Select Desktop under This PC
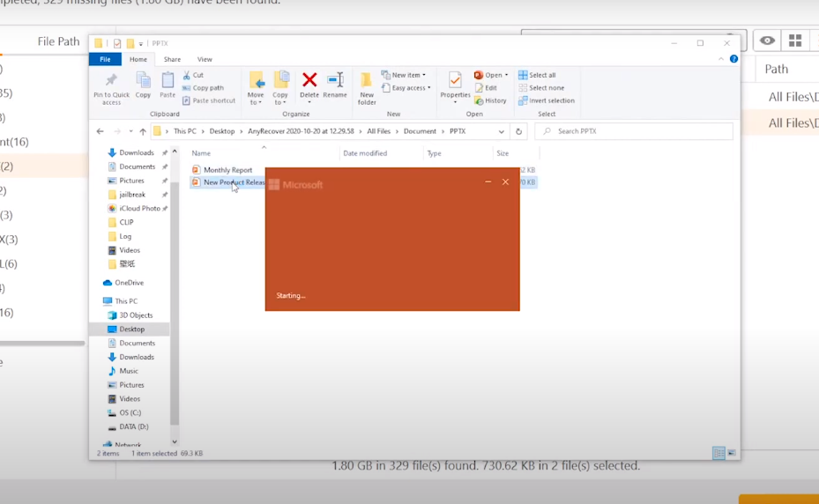This screenshot has height=504, width=819. 131,330
